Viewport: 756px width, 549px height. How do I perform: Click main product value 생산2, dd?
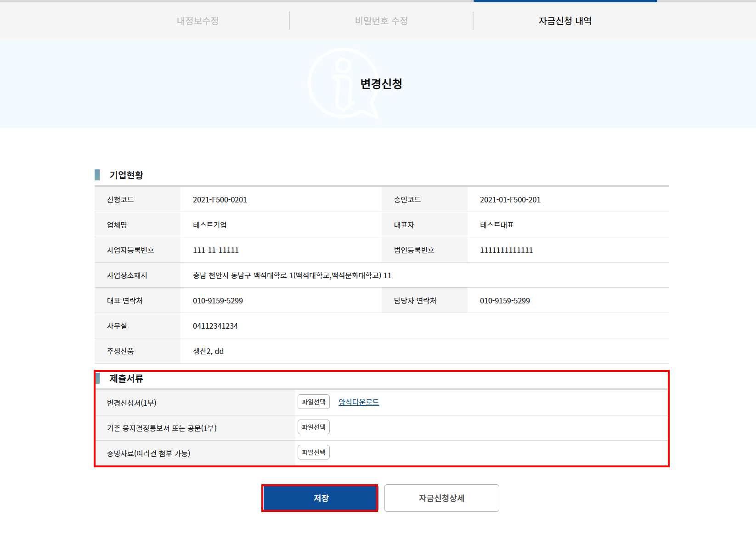point(209,351)
